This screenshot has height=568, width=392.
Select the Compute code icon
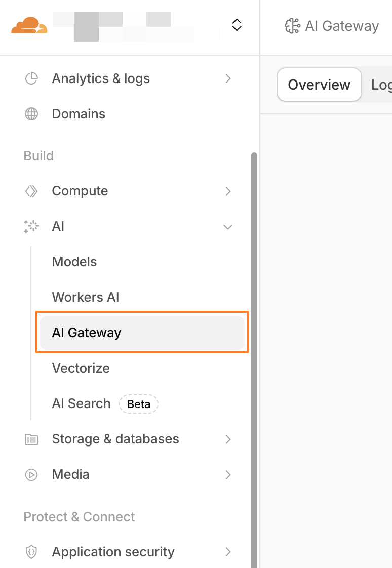tap(31, 191)
